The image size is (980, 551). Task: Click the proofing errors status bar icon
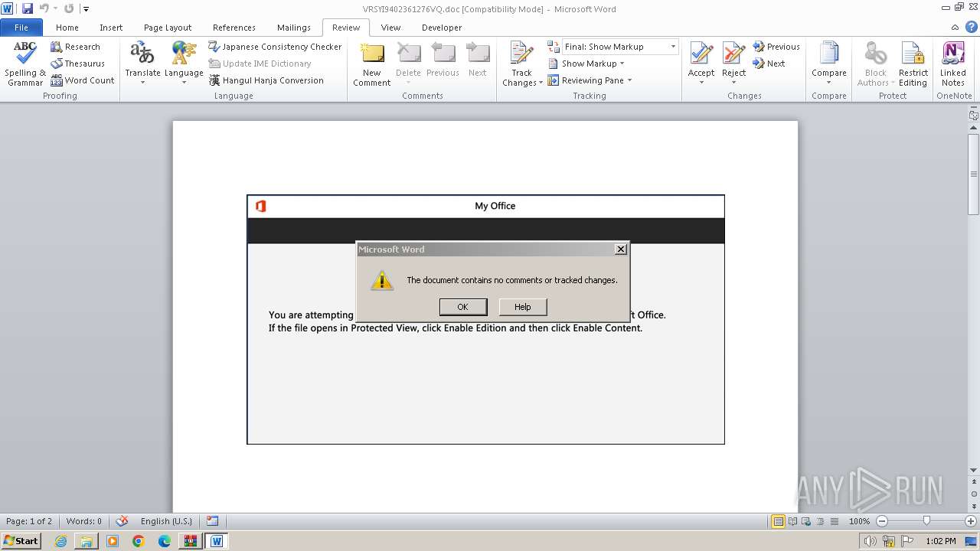(x=122, y=521)
